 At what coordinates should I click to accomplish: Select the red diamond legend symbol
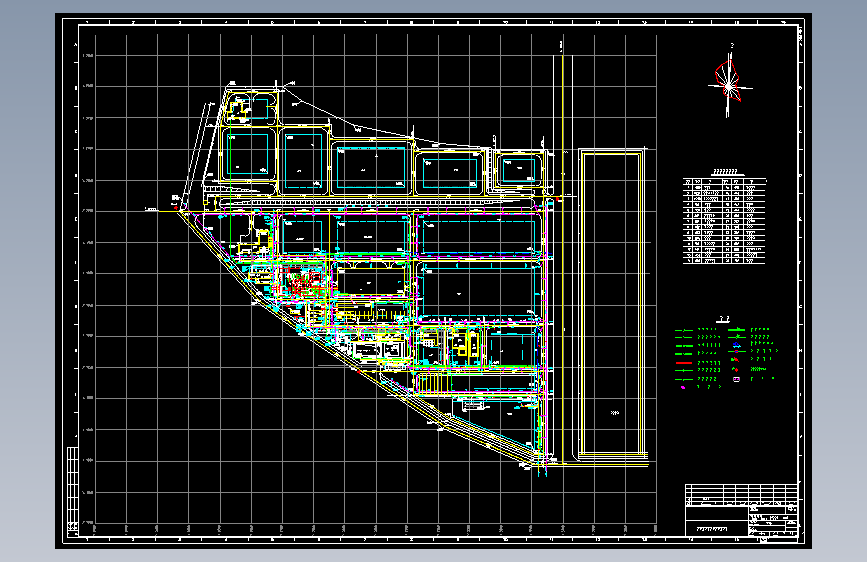(x=735, y=369)
